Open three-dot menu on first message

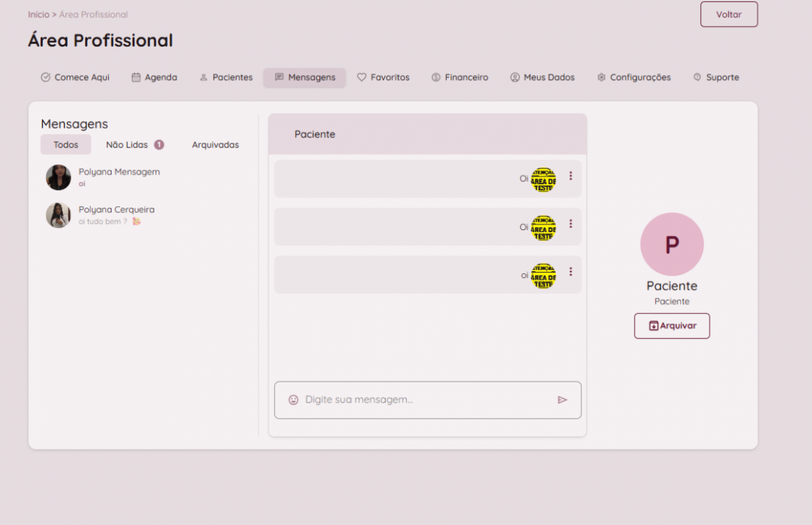pyautogui.click(x=570, y=176)
